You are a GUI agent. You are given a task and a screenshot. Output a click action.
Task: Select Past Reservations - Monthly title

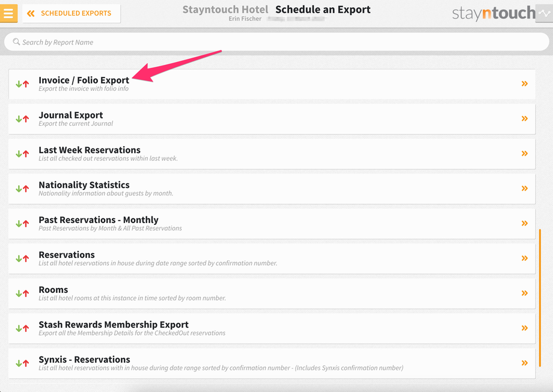pyautogui.click(x=99, y=220)
